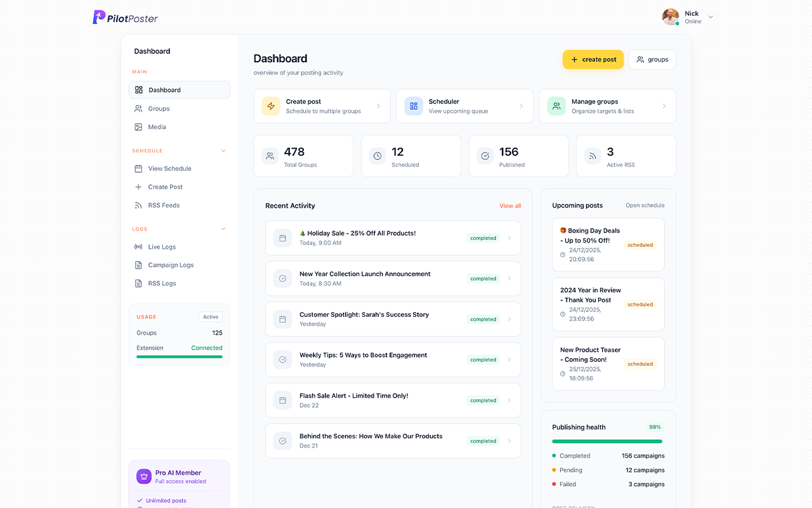The image size is (812, 508).
Task: Click the Extension usage progress bar
Action: (180, 357)
